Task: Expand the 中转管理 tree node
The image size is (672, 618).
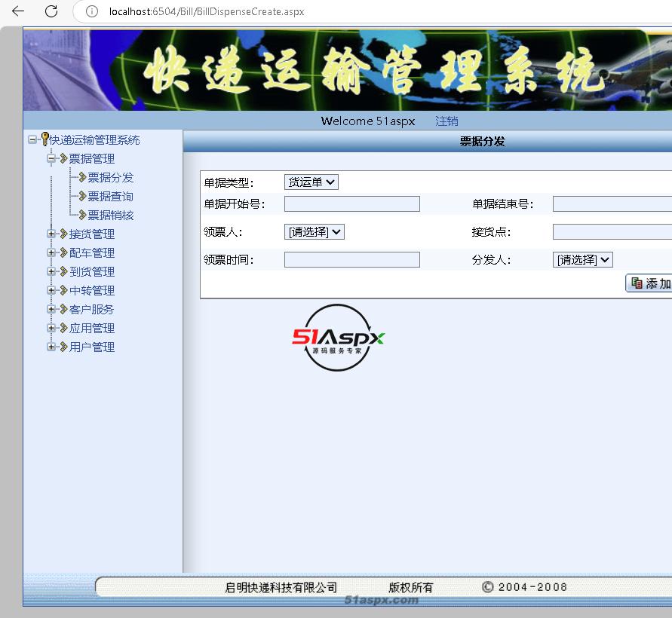Action: (51, 290)
